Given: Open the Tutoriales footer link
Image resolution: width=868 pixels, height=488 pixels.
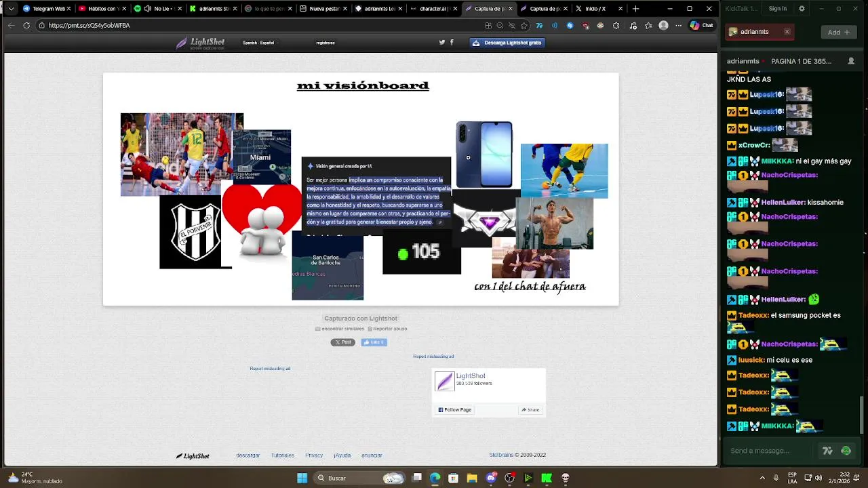Looking at the screenshot, I should [x=283, y=455].
